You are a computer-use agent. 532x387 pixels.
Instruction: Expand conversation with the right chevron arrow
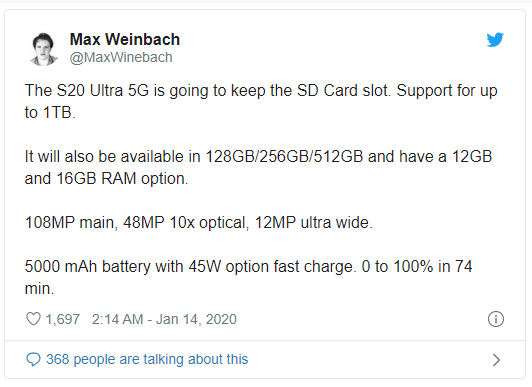tap(496, 360)
